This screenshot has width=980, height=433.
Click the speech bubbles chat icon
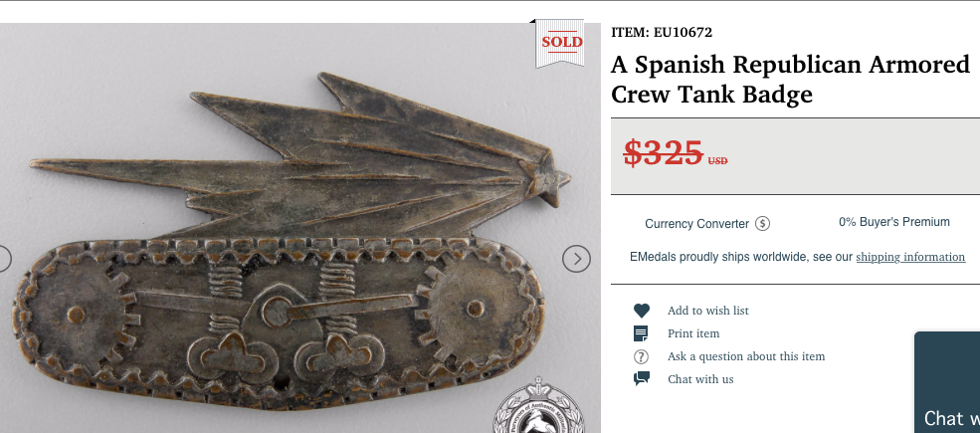tap(642, 378)
